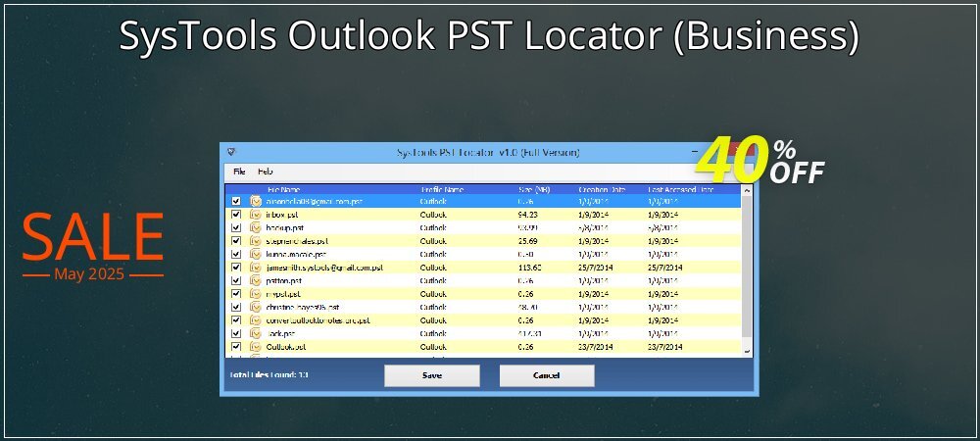Click the file icon beside christine.hayes05.pst
Screen dimensions: 980x441
coord(255,307)
